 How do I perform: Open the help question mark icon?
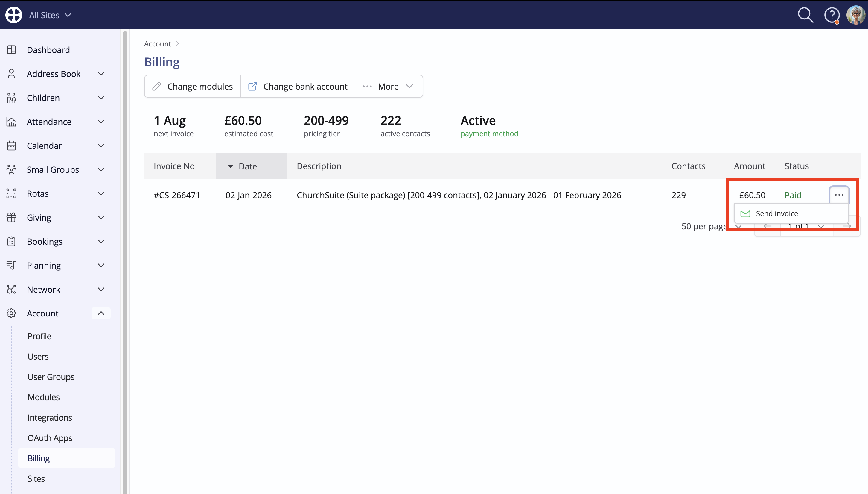tap(832, 15)
